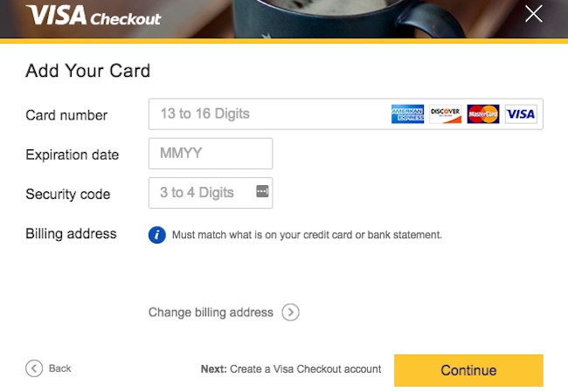Click the security code card hint icon

[x=262, y=191]
